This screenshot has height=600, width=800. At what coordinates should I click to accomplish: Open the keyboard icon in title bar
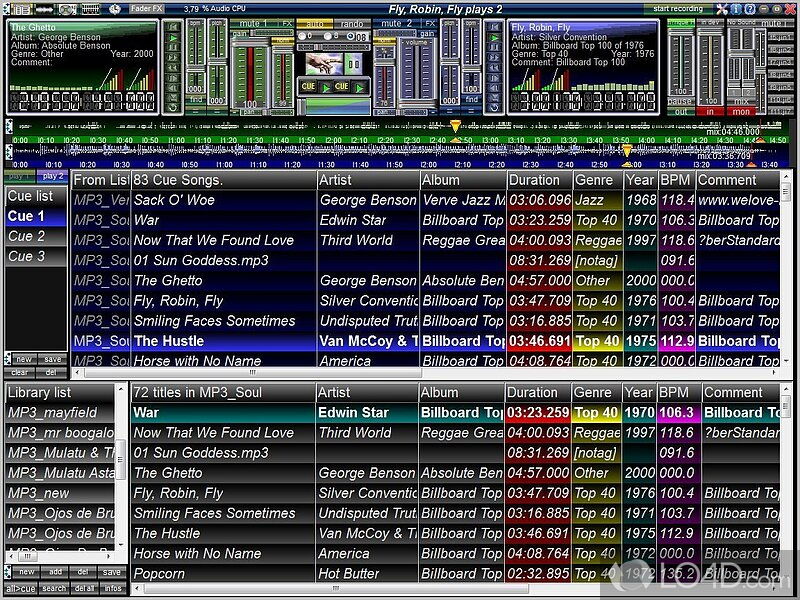pos(90,9)
